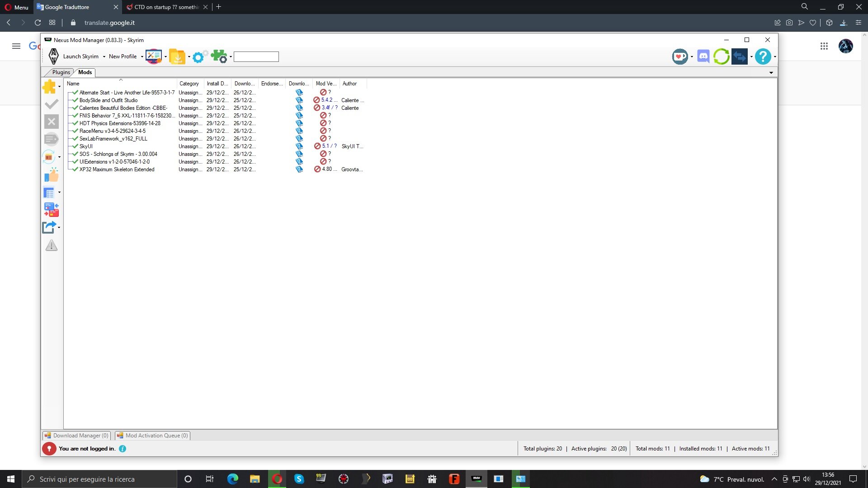Click the yellow puzzle piece add-mod icon
868x488 pixels.
click(49, 86)
